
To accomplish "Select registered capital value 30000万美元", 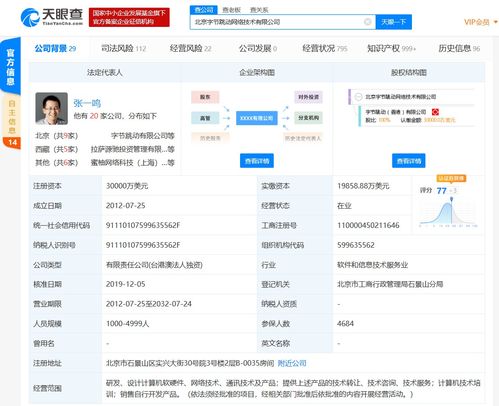I will tap(127, 186).
